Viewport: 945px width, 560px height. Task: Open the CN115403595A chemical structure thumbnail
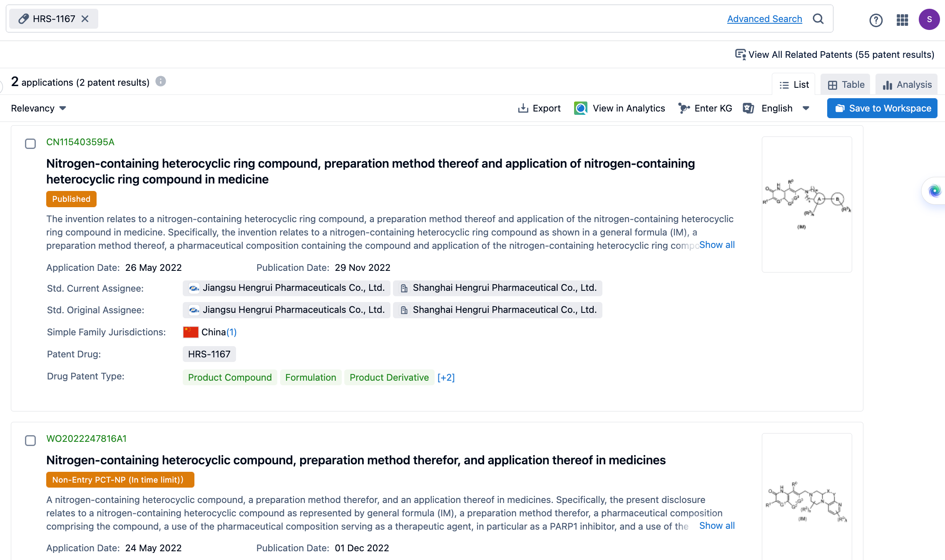(x=806, y=204)
